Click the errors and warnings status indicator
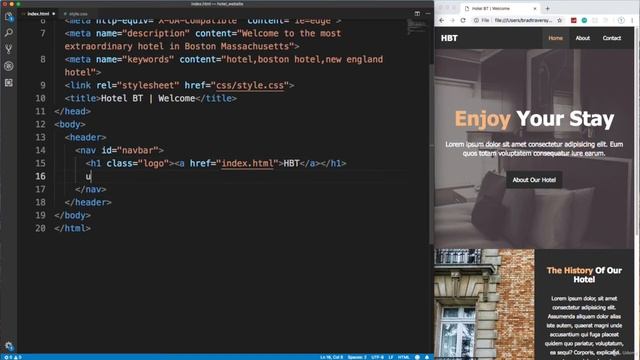The image size is (640, 360). [12, 357]
